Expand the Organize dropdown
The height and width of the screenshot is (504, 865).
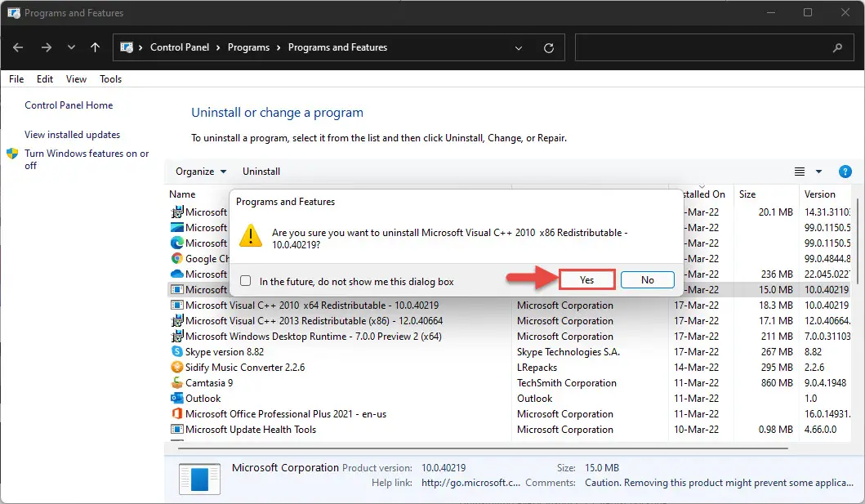[x=201, y=172]
